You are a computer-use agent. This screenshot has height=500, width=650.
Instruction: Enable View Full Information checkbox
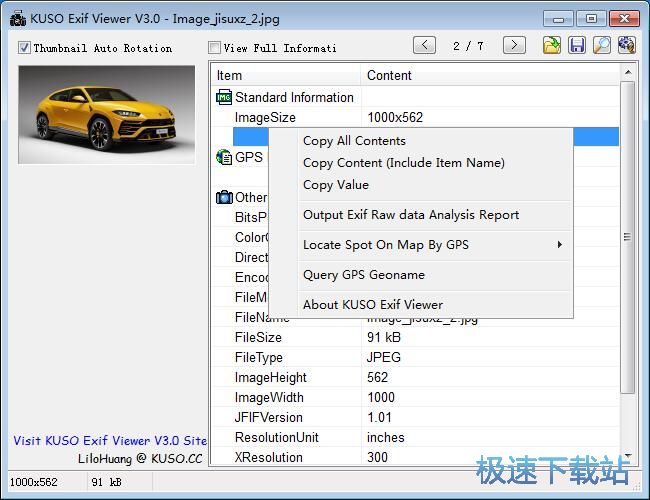coord(214,48)
